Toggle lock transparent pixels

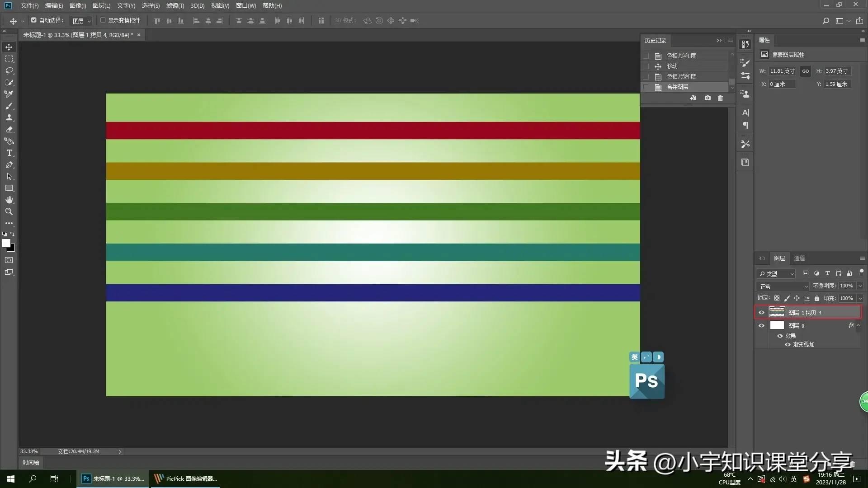(777, 298)
